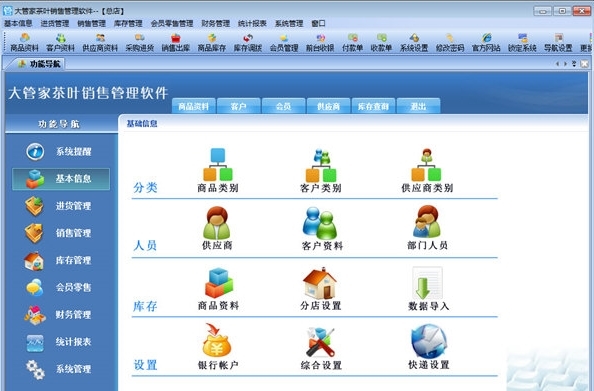Select 销售出库 toolbar icon
The height and width of the screenshot is (391, 594).
point(176,42)
